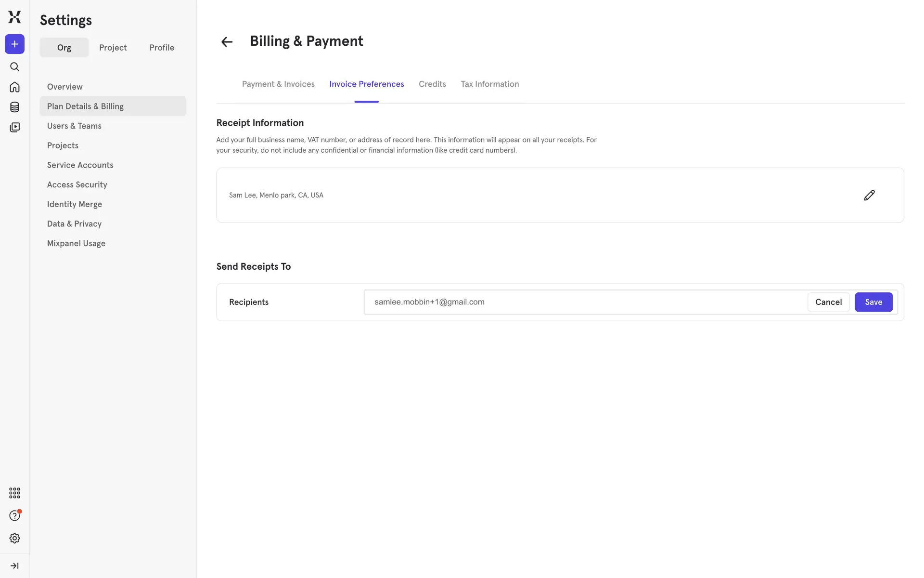The image size is (924, 578).
Task: Open session replay sidebar icon
Action: click(x=14, y=127)
